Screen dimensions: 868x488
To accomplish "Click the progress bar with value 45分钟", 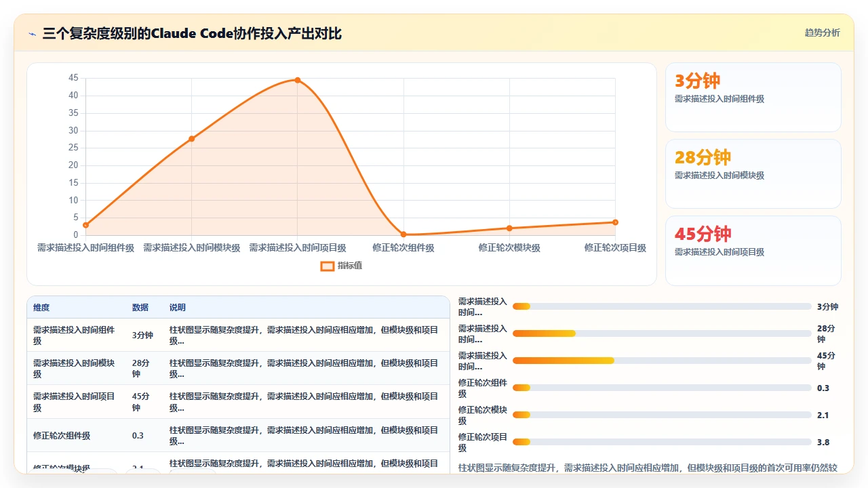I will (x=662, y=361).
